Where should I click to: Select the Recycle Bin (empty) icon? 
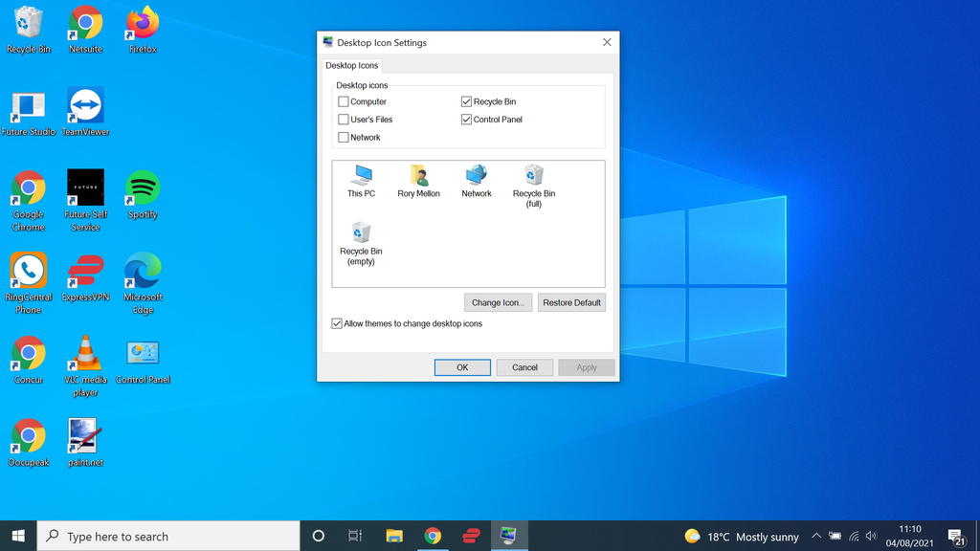361,234
